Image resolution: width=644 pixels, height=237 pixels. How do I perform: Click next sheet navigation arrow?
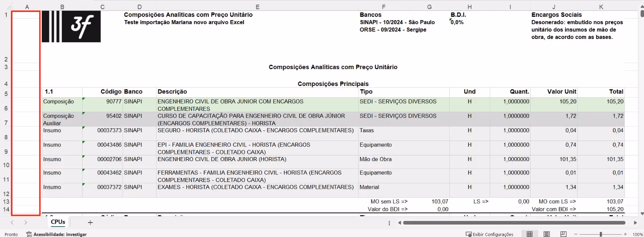(26, 223)
